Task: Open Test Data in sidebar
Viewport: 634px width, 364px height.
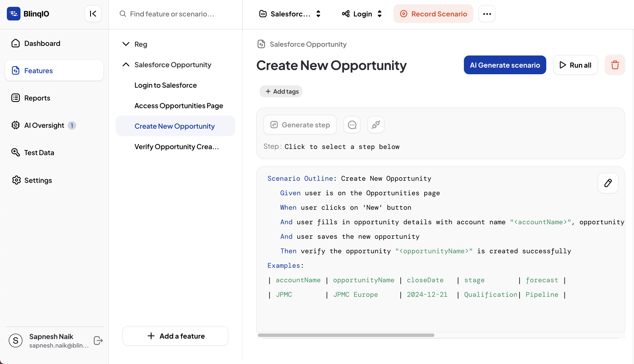Action: point(39,153)
